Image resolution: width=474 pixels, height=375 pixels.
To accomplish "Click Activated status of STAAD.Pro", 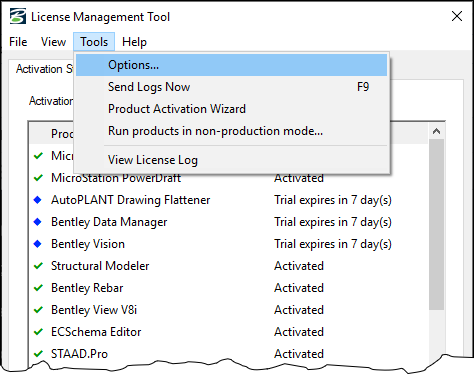I will [299, 354].
